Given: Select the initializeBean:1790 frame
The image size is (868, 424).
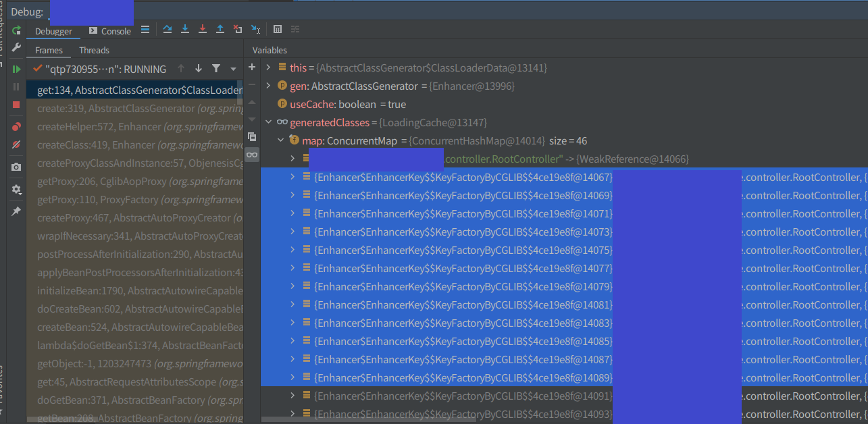Looking at the screenshot, I should click(134, 291).
